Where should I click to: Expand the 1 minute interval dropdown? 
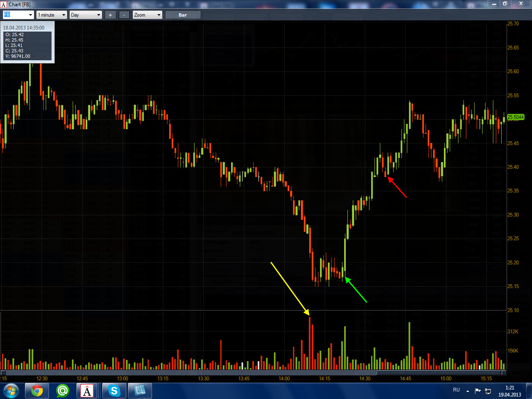click(52, 15)
